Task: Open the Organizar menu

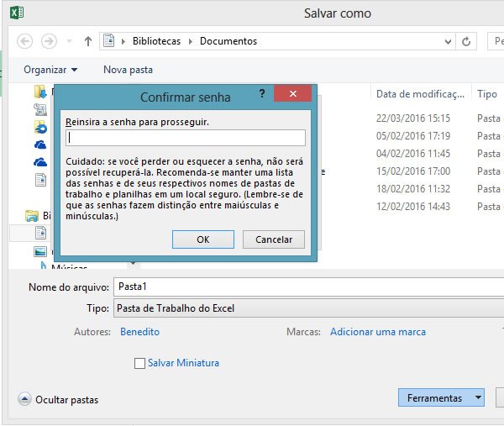Action: tap(50, 70)
